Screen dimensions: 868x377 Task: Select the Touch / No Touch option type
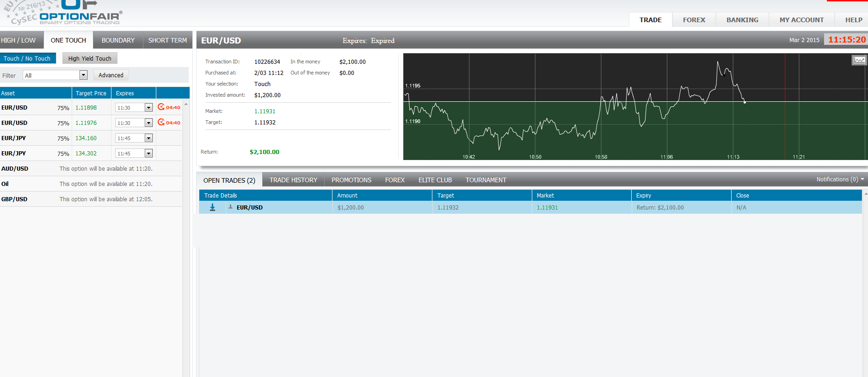27,58
